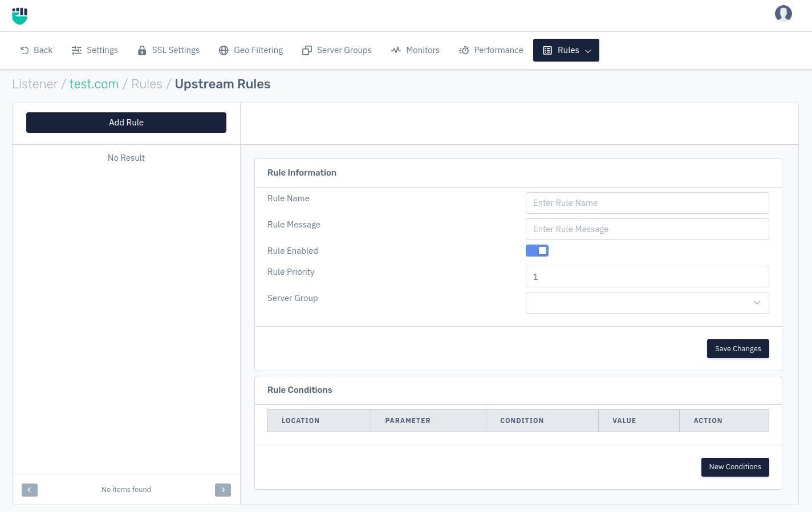
Task: Click the app logo icon
Action: [20, 16]
